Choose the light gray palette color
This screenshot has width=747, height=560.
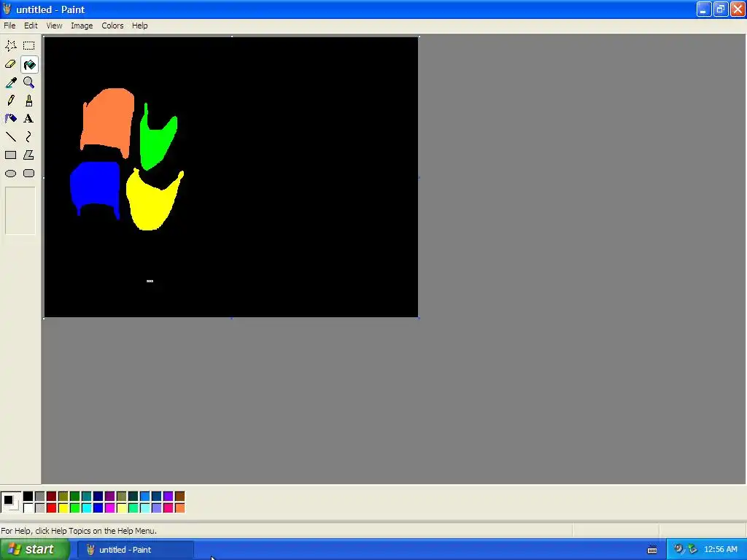(39, 508)
